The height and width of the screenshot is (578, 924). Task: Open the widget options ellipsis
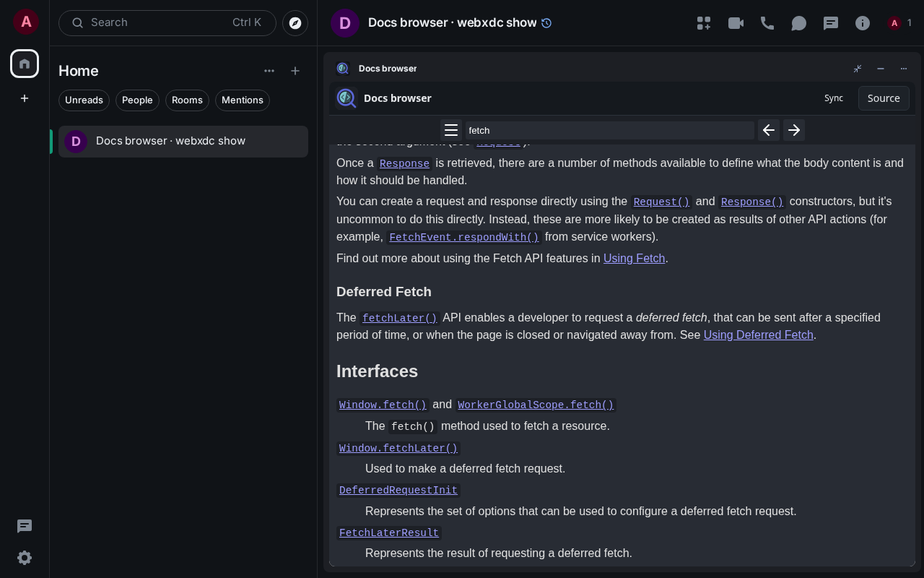click(x=904, y=69)
